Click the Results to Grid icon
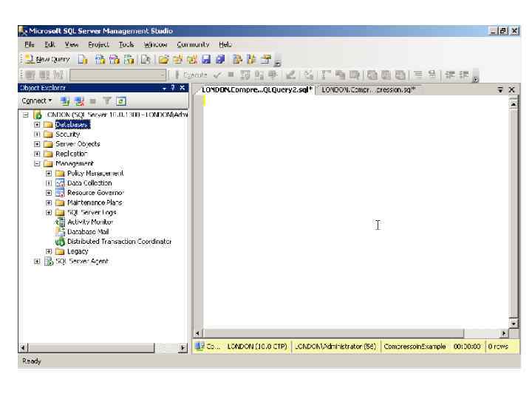The width and height of the screenshot is (532, 399). tap(386, 75)
